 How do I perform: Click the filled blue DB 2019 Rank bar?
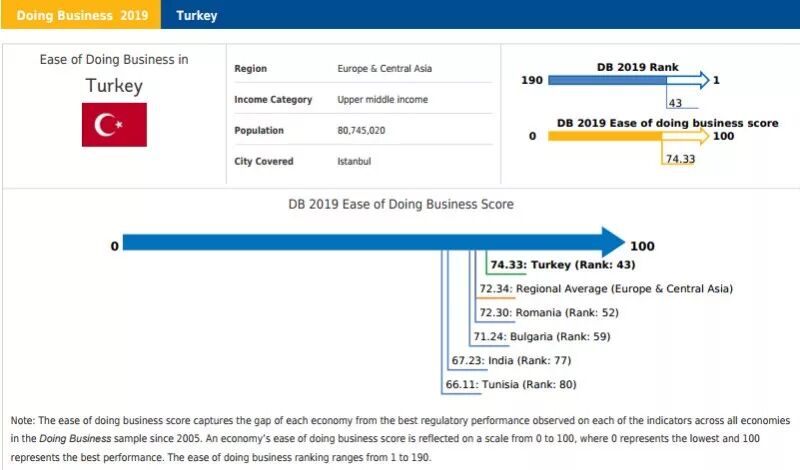[x=607, y=80]
